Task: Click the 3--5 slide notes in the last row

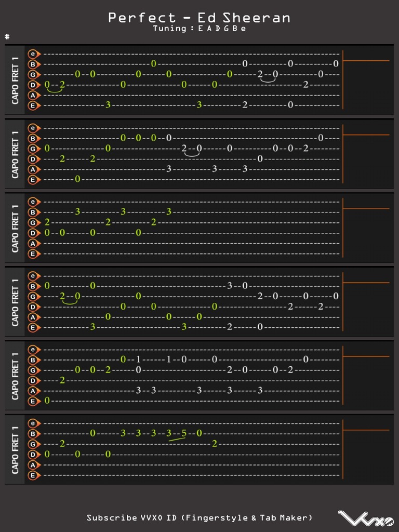Action: pos(177,434)
